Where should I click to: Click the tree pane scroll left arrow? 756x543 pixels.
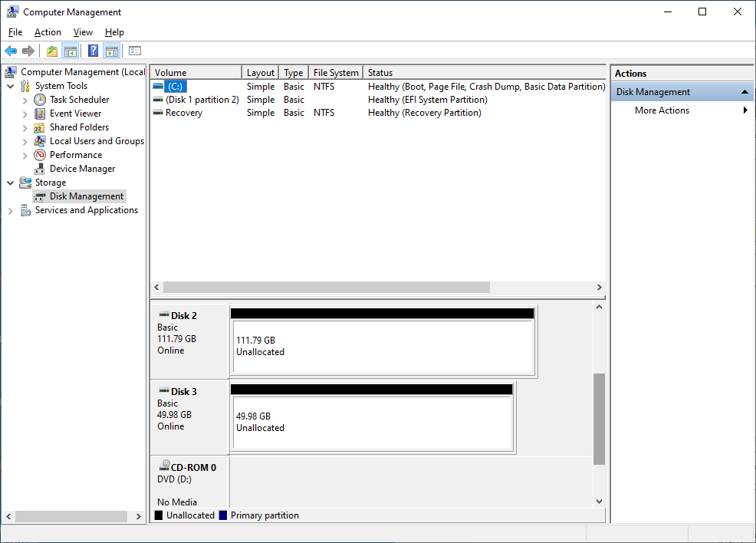pos(8,516)
